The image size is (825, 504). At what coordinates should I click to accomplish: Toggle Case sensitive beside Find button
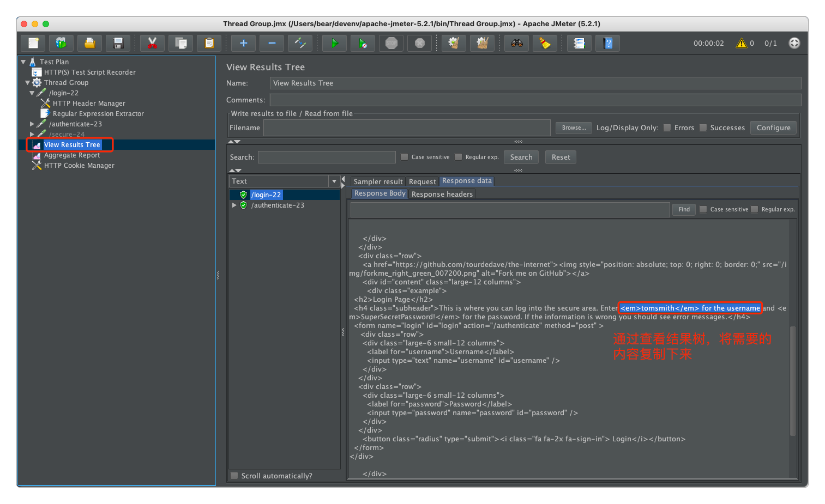pos(703,209)
